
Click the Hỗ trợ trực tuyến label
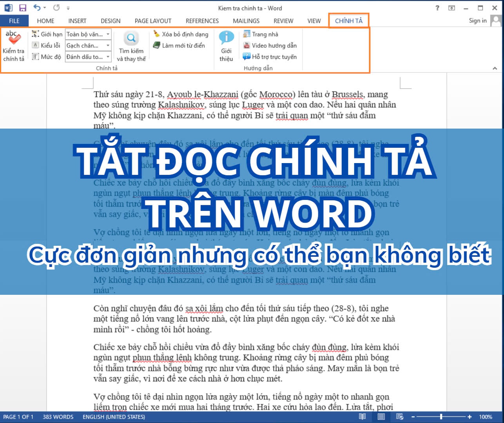pos(274,57)
